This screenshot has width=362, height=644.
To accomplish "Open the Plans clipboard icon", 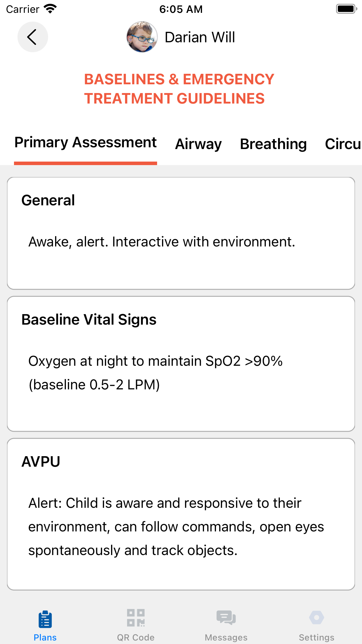I will 45,619.
